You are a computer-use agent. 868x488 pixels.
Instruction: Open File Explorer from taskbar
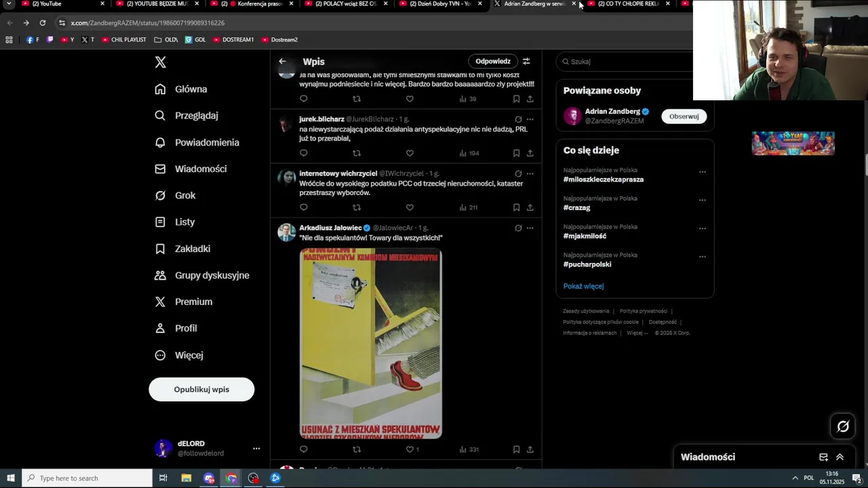186,478
